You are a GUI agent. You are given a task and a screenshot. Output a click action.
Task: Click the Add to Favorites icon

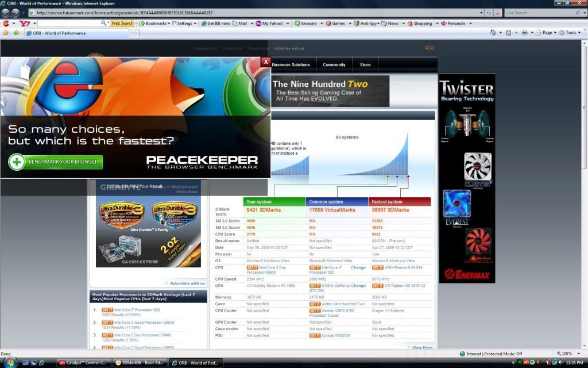16,33
